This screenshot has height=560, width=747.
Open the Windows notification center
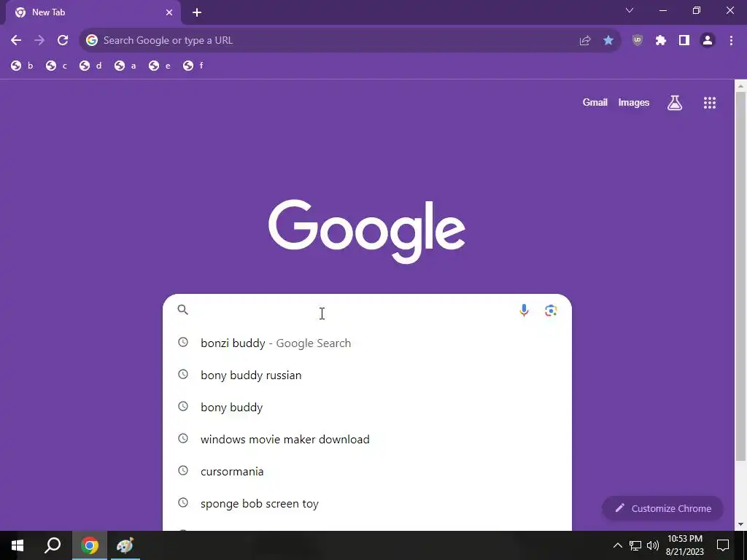tap(723, 545)
